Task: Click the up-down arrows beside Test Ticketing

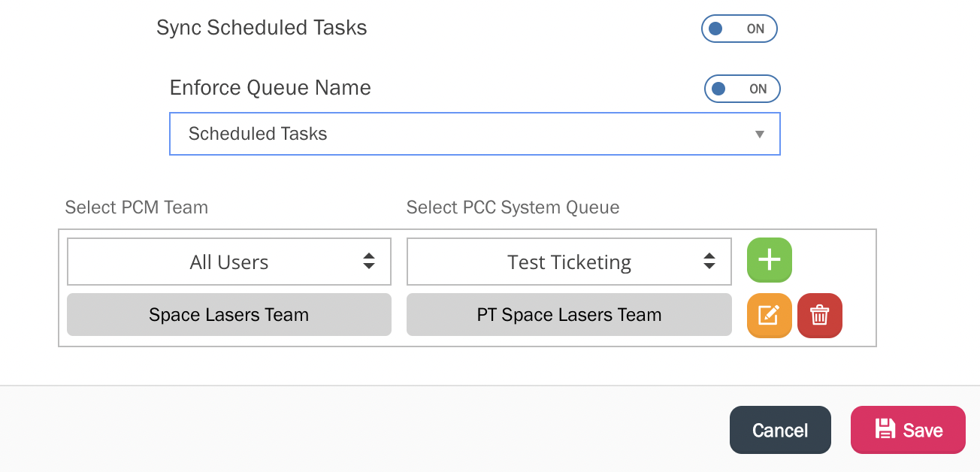Action: (709, 262)
